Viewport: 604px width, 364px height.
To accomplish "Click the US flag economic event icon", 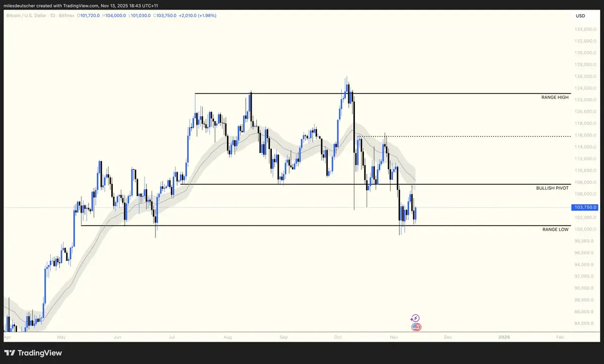I will (x=416, y=327).
